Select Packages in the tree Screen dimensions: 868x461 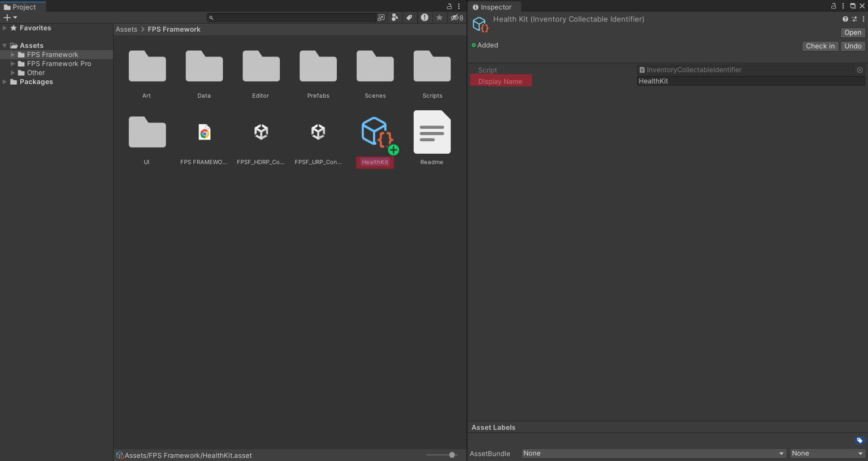click(36, 82)
